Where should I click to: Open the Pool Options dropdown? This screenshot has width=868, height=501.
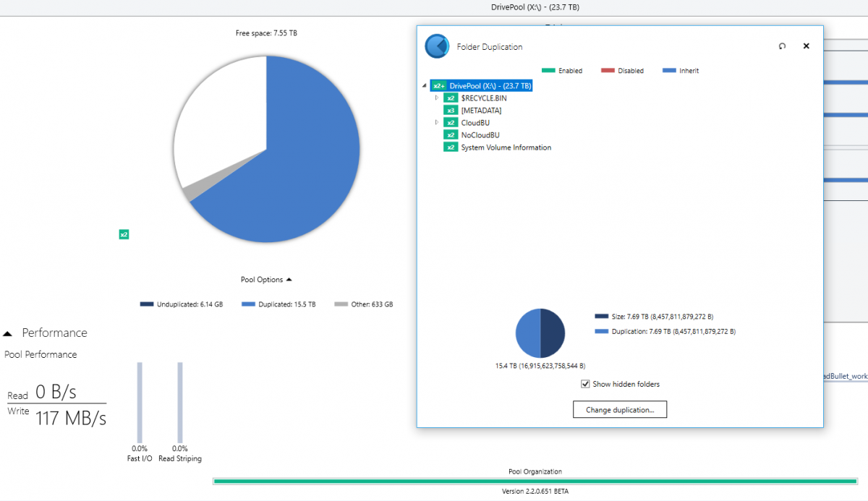coord(267,279)
